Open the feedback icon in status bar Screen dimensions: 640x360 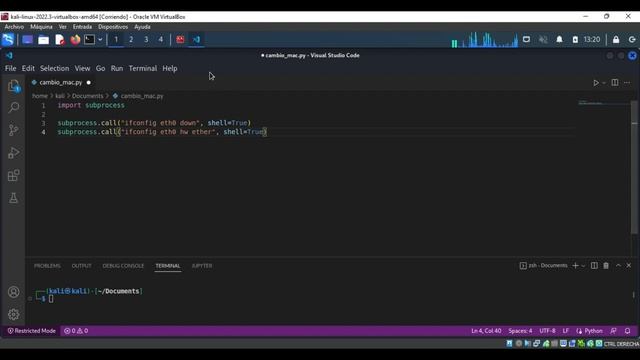[x=613, y=331]
